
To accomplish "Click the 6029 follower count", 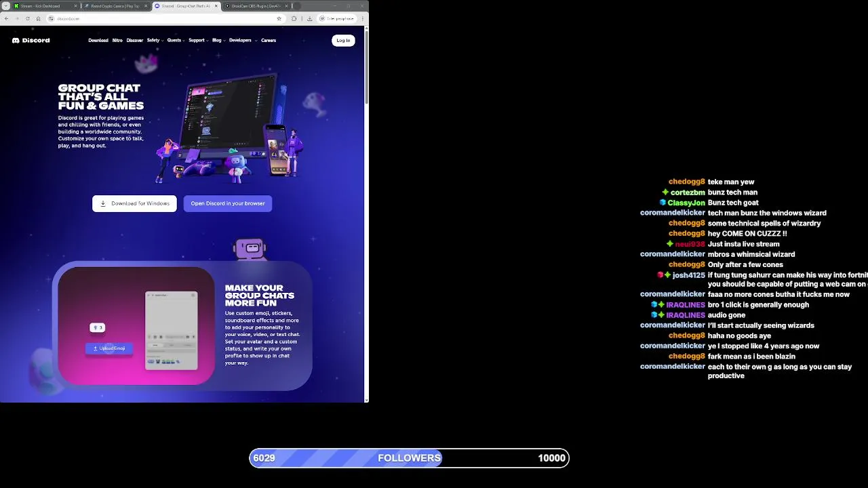I will click(x=264, y=458).
